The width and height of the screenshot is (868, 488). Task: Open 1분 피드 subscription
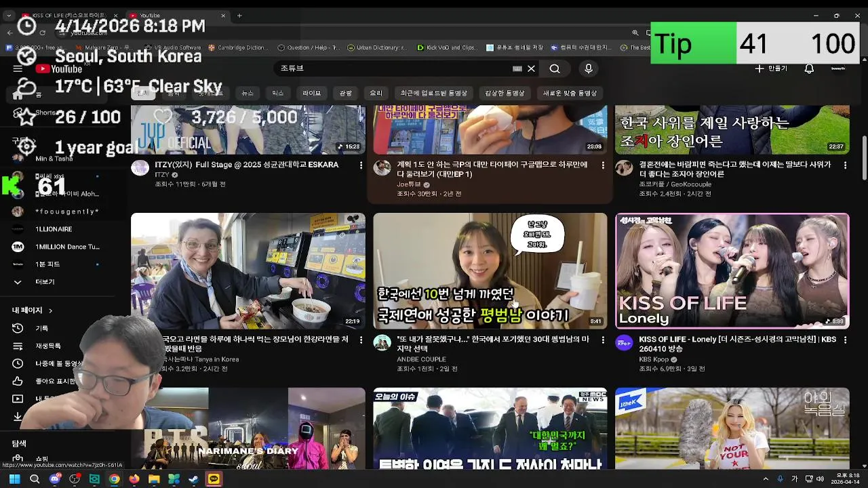pos(47,264)
